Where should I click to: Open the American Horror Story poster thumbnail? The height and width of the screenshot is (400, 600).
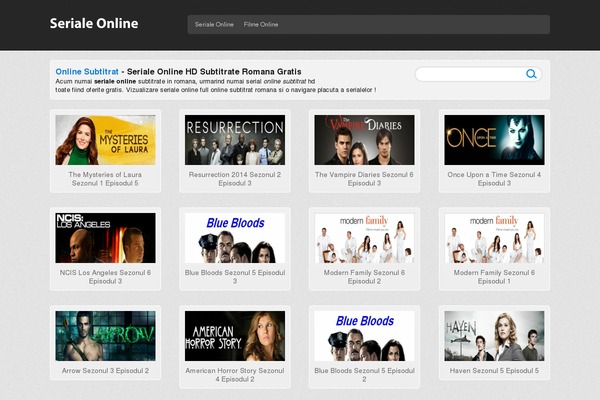click(235, 336)
